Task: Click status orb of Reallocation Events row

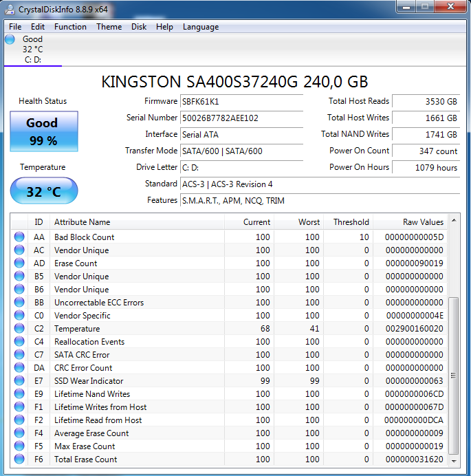Action: 19,341
